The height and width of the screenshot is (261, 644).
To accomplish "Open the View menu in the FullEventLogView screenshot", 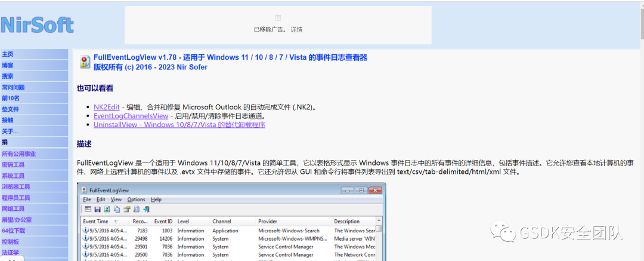I will click(x=116, y=199).
